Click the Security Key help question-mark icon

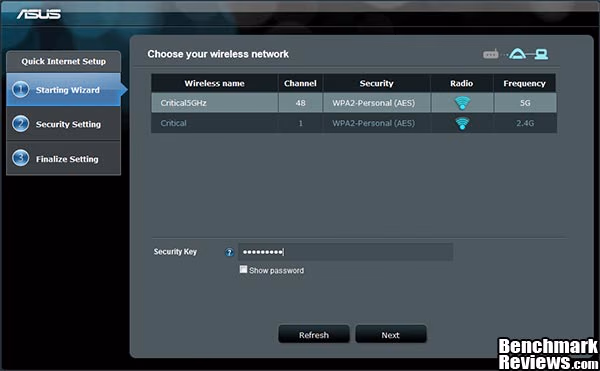point(229,252)
